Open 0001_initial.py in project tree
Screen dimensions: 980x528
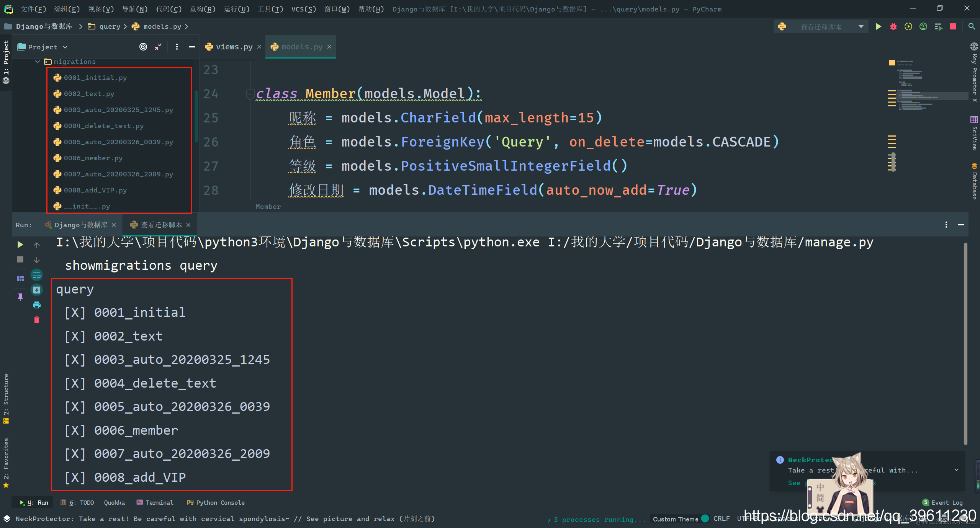95,78
